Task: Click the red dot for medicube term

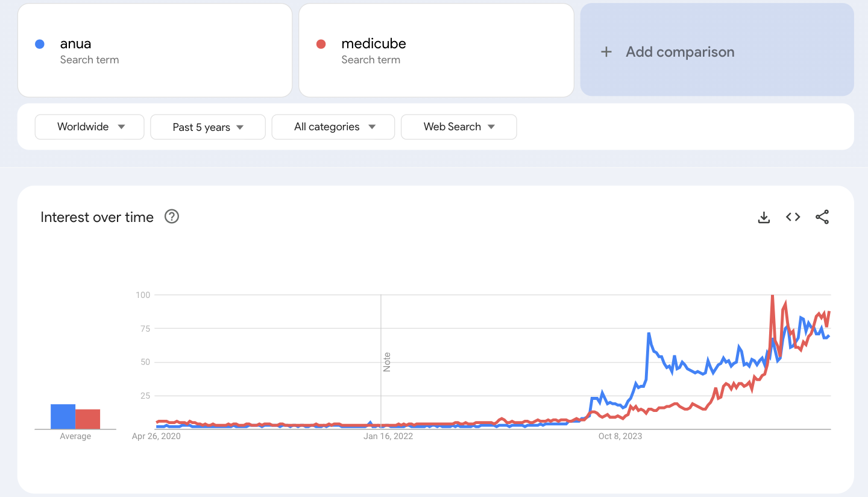Action: coord(321,43)
